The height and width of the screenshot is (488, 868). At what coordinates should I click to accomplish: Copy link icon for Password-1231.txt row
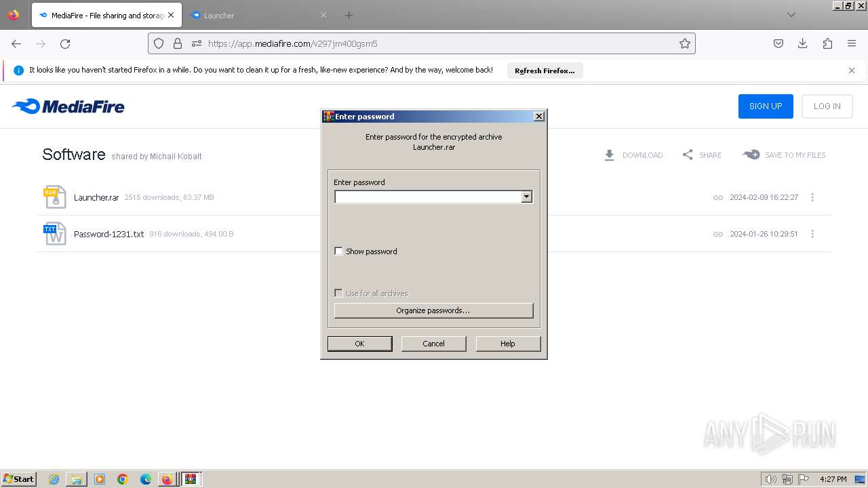[717, 234]
